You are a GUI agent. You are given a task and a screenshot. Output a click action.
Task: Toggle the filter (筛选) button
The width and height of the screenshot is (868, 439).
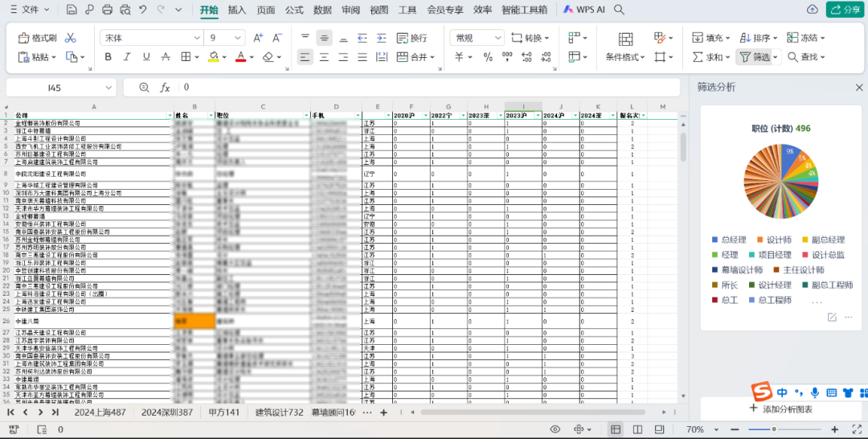coord(755,57)
